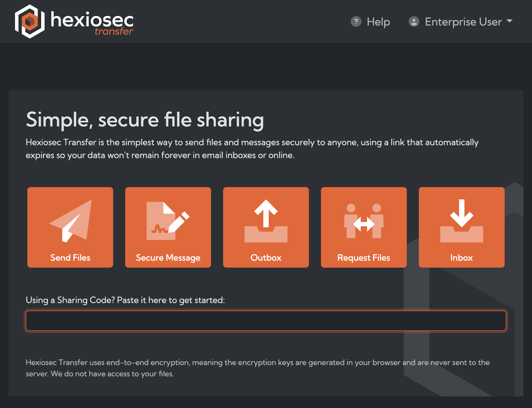Click the Inbox download tray icon
The width and height of the screenshot is (532, 408).
(x=461, y=221)
